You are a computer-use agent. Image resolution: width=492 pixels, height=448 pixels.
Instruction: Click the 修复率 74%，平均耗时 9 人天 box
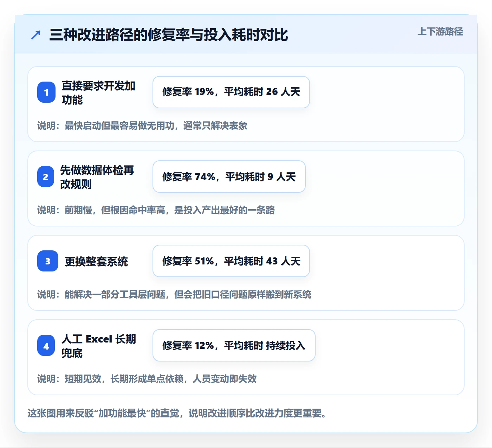click(x=229, y=177)
